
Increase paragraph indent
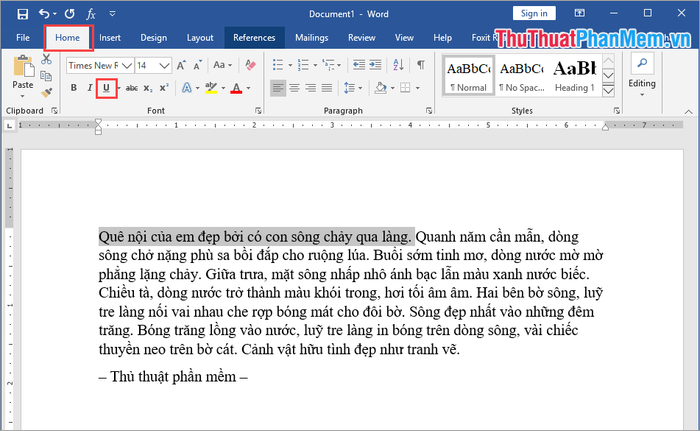click(x=375, y=65)
